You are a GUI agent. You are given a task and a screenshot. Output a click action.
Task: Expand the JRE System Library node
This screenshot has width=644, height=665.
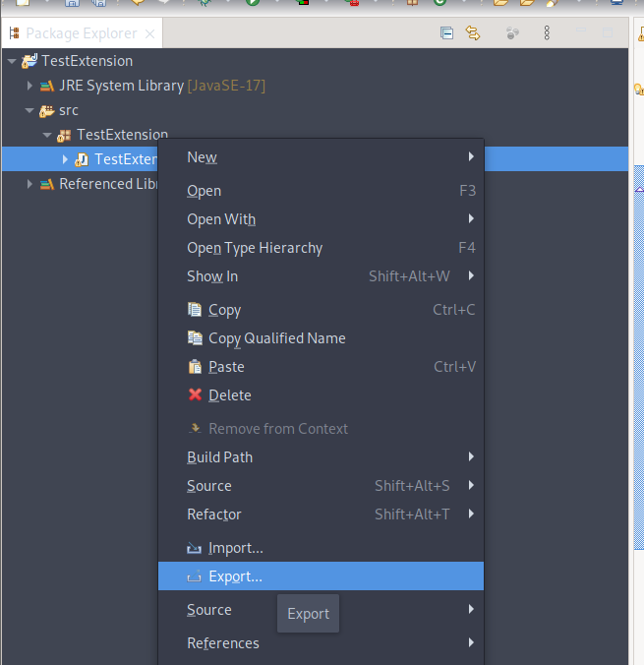click(x=29, y=86)
